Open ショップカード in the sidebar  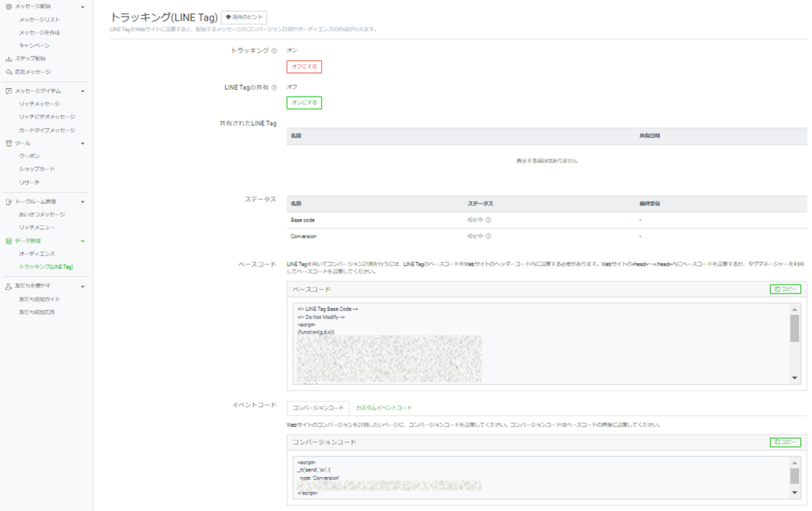[x=36, y=170]
